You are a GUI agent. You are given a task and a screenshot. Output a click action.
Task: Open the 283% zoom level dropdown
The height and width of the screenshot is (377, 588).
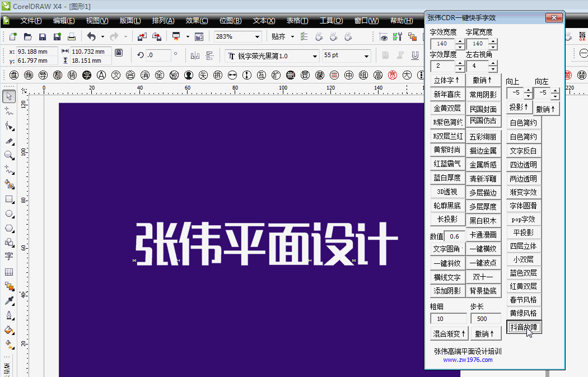pos(257,36)
